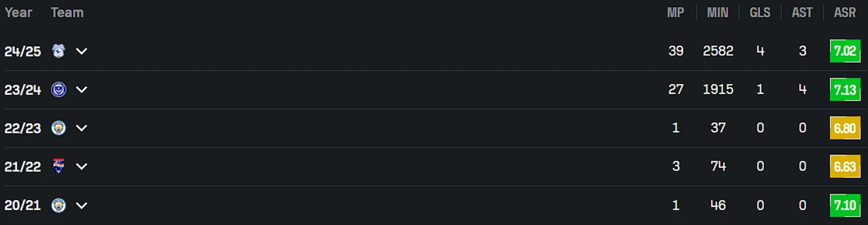Expand the 21/22 season row chevron
The image size is (868, 225).
(81, 167)
